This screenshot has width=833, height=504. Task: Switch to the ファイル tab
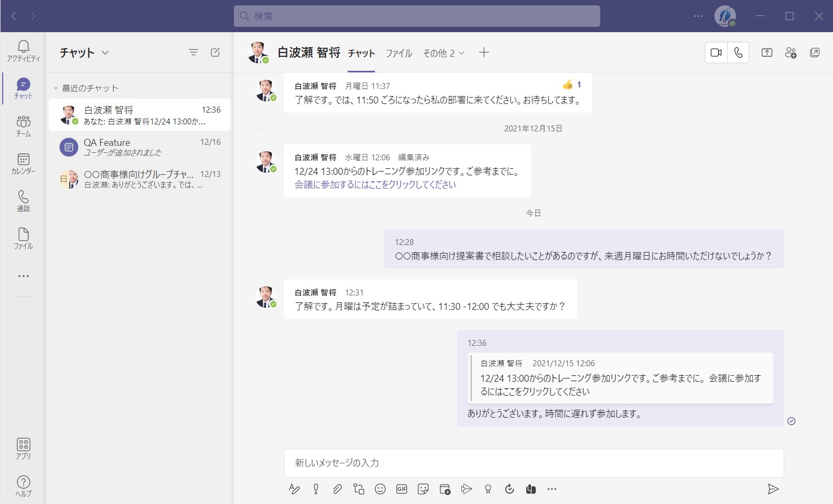399,53
